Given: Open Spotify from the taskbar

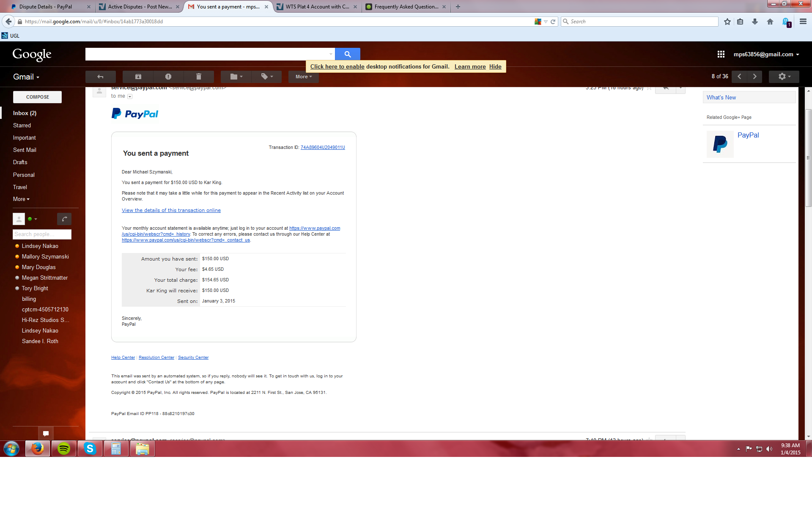Looking at the screenshot, I should 64,448.
